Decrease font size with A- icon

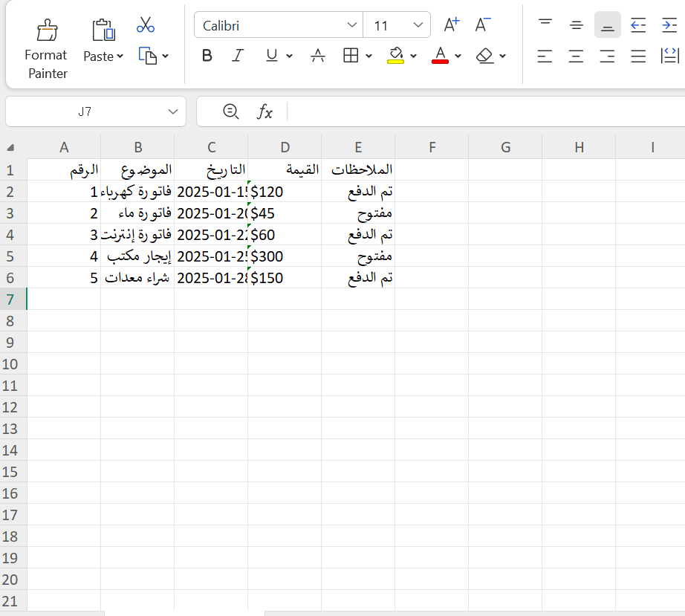pos(483,25)
